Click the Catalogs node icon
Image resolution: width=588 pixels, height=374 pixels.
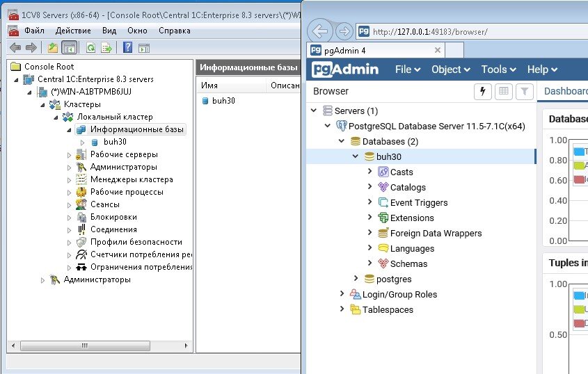pos(383,187)
